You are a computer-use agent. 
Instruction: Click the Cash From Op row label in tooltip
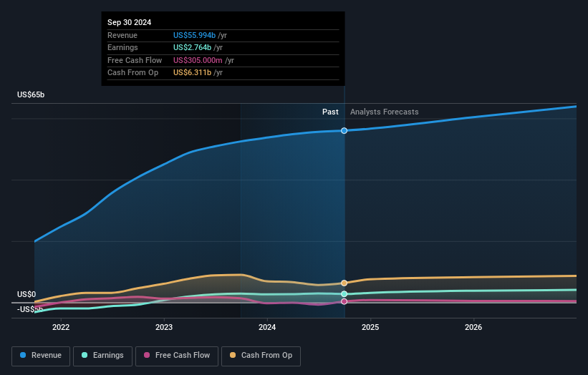coord(132,73)
